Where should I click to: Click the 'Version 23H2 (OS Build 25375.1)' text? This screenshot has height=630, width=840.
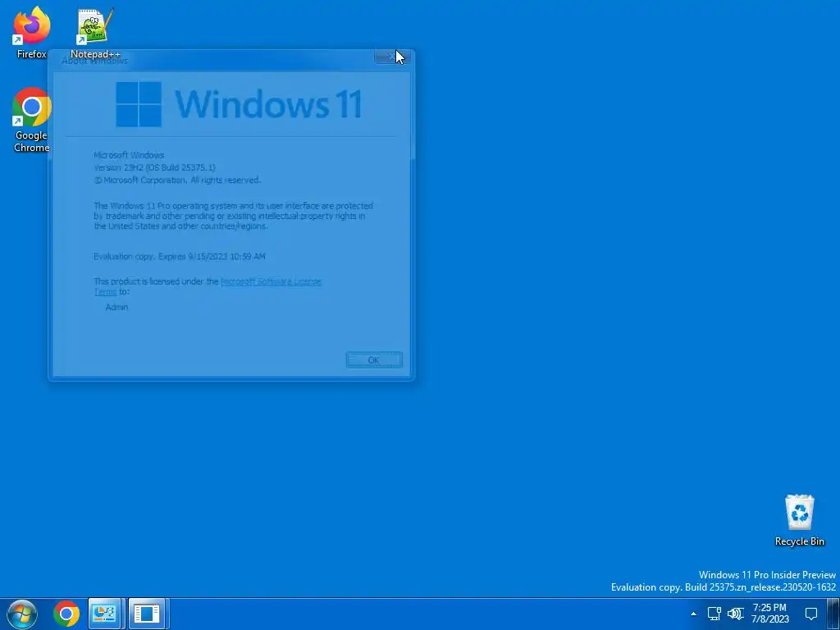click(154, 167)
